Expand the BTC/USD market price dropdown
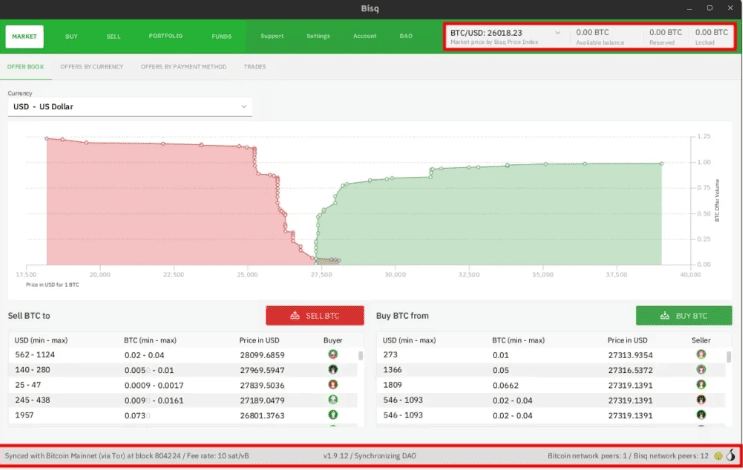The image size is (743, 470). [x=558, y=33]
